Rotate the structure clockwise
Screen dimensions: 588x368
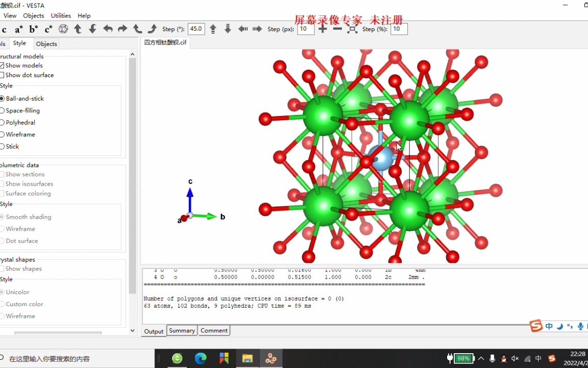(x=152, y=29)
